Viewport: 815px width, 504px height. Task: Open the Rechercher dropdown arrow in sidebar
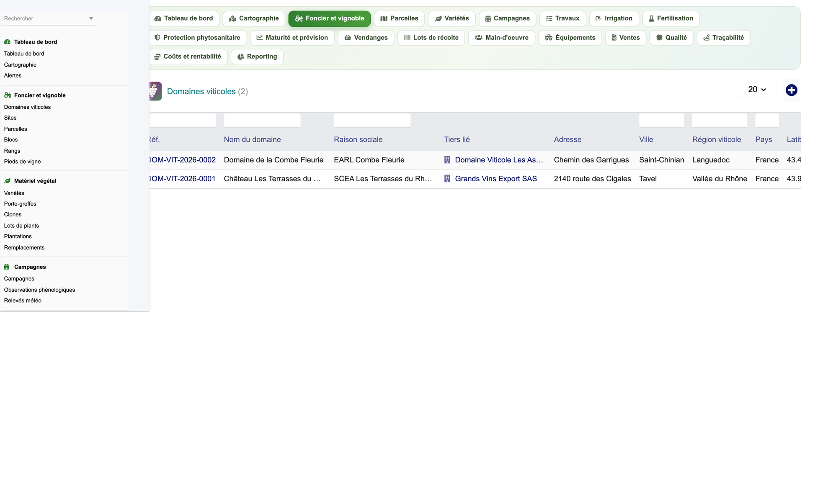pos(91,18)
